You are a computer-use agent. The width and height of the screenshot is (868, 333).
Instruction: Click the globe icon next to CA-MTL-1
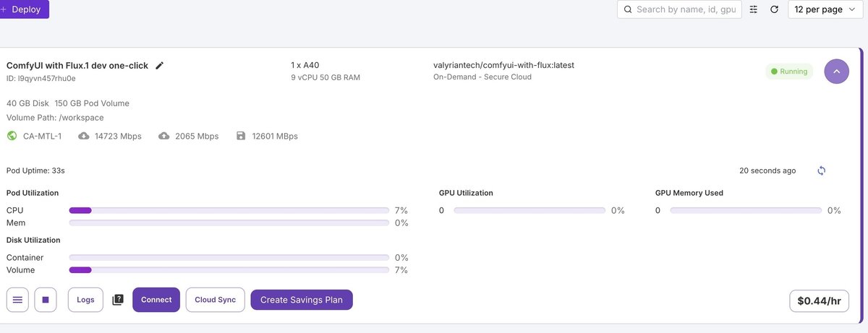point(12,136)
